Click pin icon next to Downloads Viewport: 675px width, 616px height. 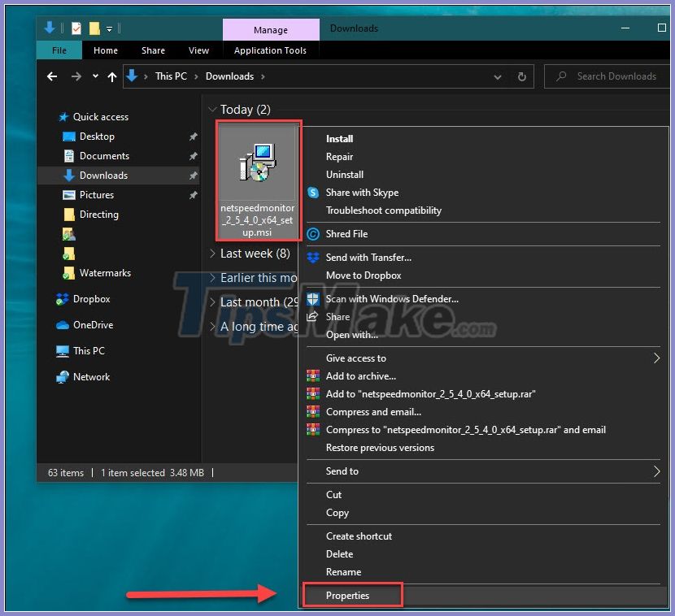click(x=194, y=176)
